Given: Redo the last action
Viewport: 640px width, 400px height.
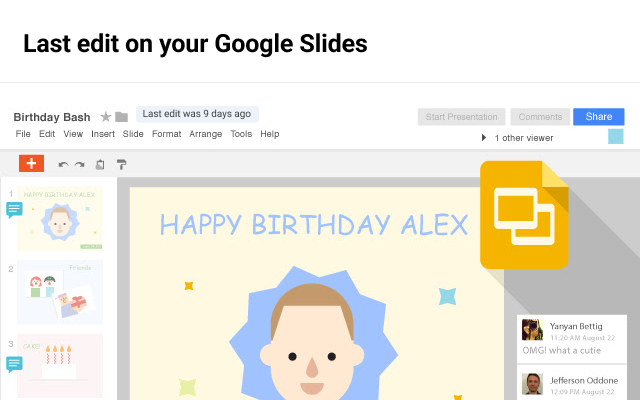Looking at the screenshot, I should 79,165.
